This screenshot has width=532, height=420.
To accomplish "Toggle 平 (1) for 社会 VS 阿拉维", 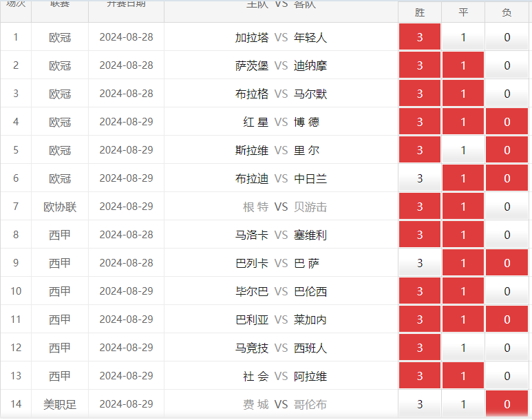I will click(463, 375).
